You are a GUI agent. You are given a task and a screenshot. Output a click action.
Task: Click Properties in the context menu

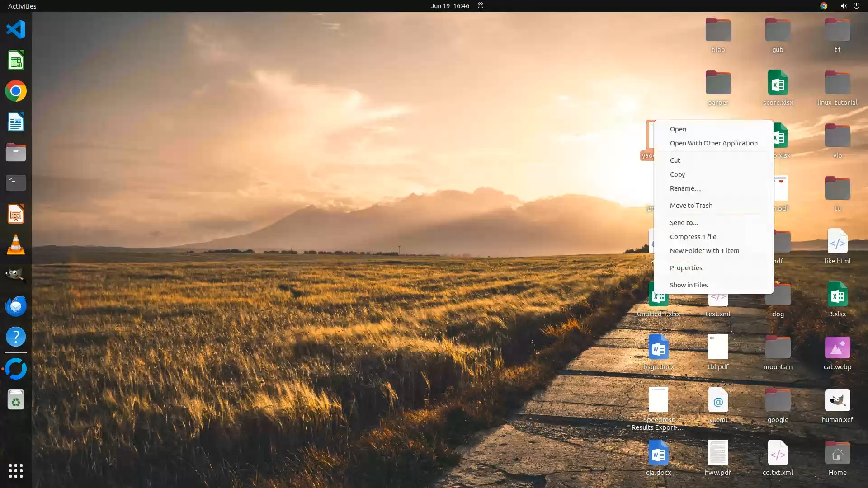pyautogui.click(x=686, y=268)
